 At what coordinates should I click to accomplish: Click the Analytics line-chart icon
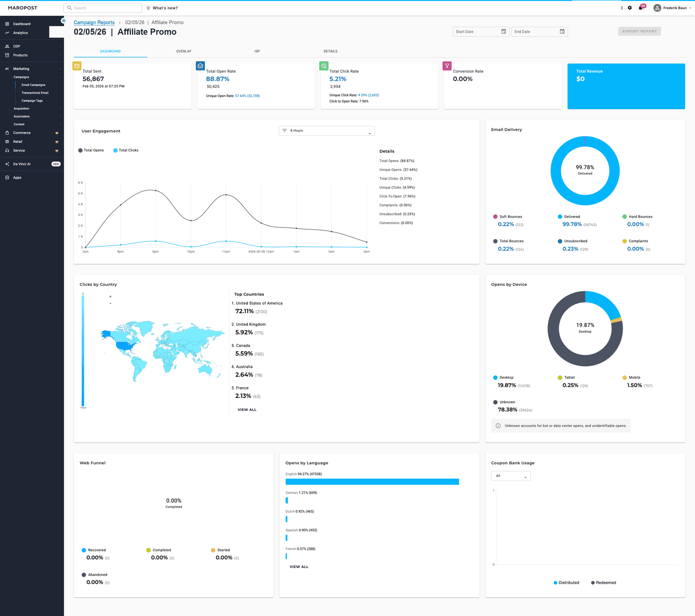(x=7, y=33)
